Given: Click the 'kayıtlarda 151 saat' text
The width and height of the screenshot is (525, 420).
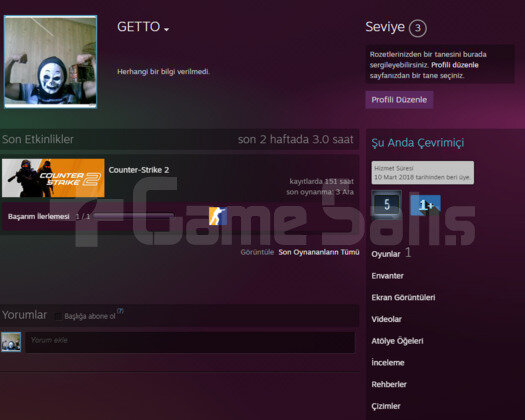Looking at the screenshot, I should pyautogui.click(x=321, y=181).
